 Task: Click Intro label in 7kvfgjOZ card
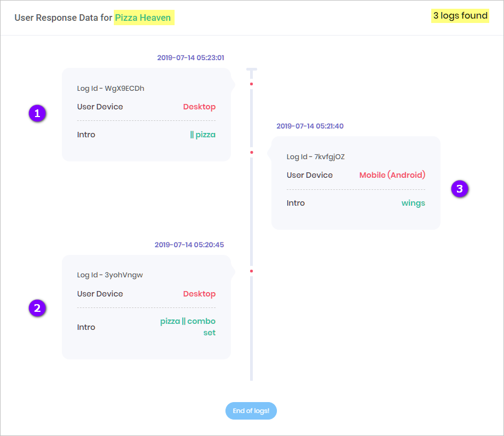click(x=296, y=203)
